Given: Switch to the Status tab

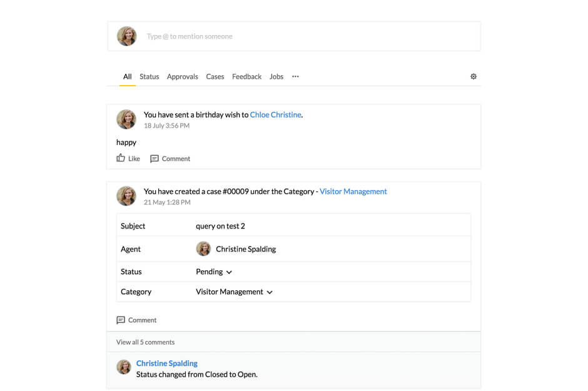Looking at the screenshot, I should [149, 76].
